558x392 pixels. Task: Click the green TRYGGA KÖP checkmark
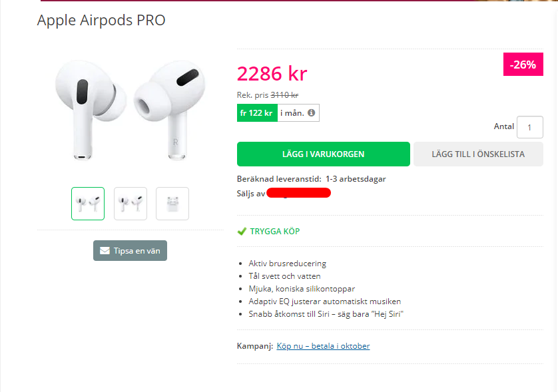(242, 232)
